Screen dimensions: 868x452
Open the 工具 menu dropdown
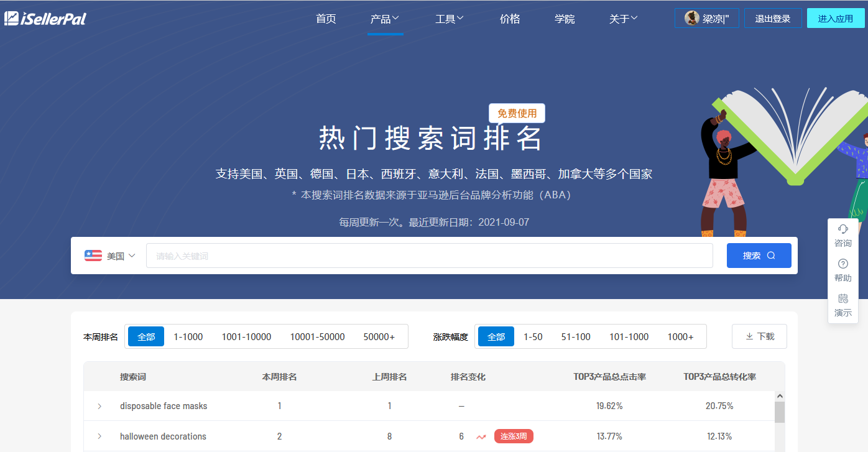[x=450, y=19]
